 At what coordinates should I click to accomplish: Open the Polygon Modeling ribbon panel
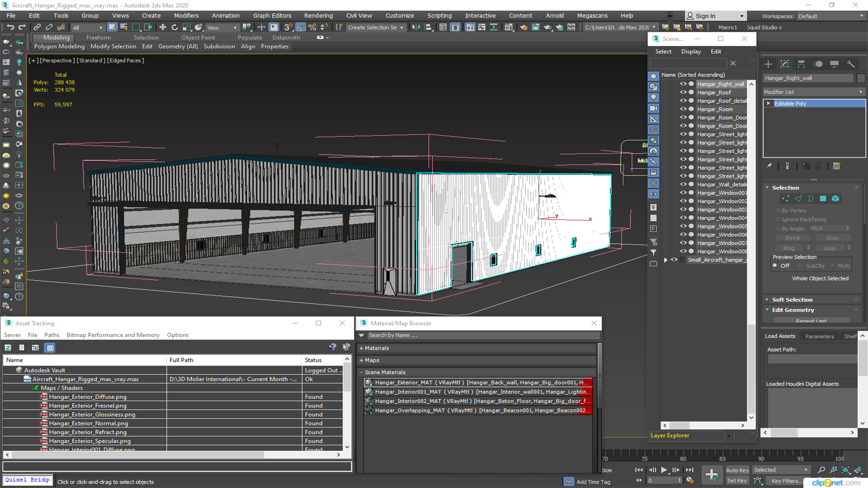click(x=59, y=47)
